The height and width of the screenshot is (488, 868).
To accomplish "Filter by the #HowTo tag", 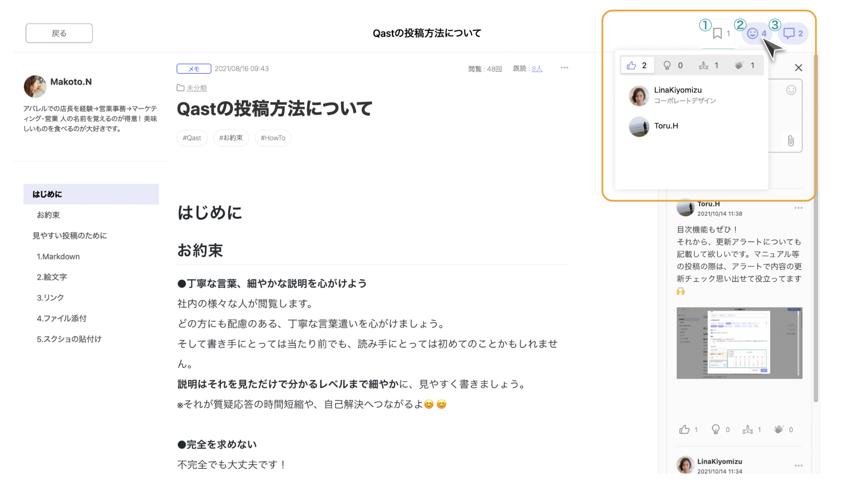I will [273, 138].
